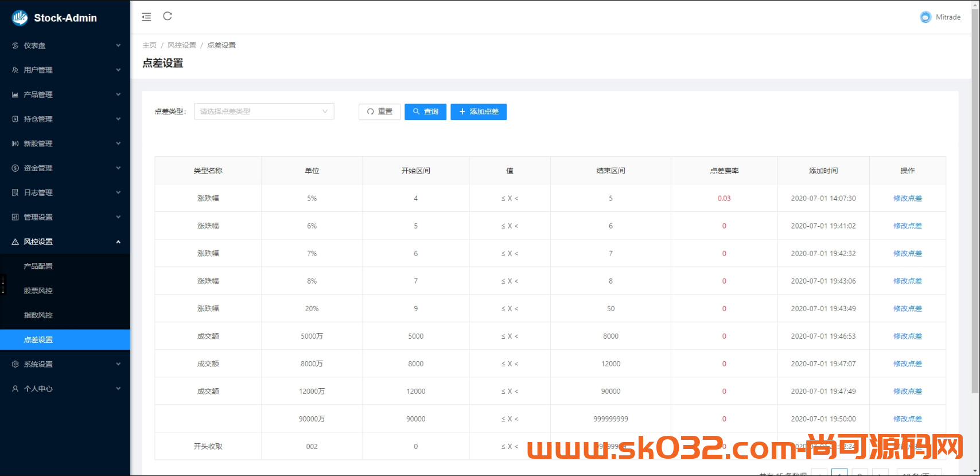This screenshot has width=980, height=476.
Task: Click the 风控设置 warning triangle icon
Action: (x=15, y=242)
